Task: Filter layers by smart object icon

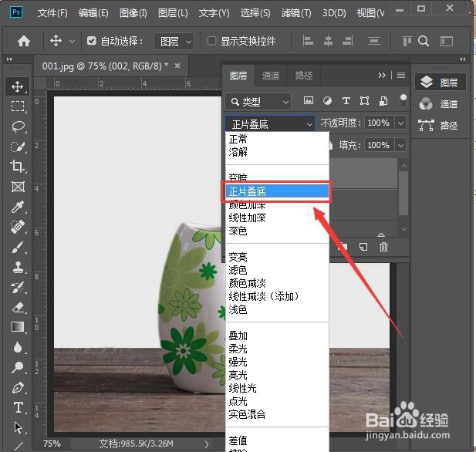Action: (383, 101)
